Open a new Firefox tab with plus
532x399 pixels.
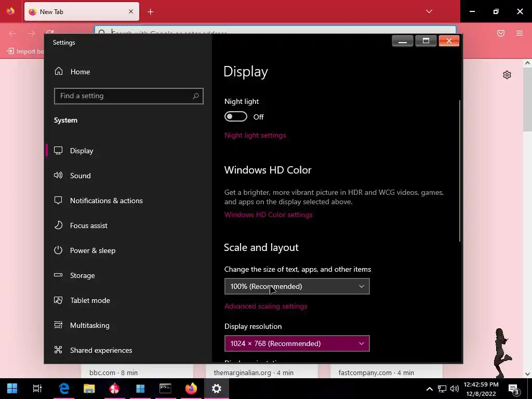point(150,12)
